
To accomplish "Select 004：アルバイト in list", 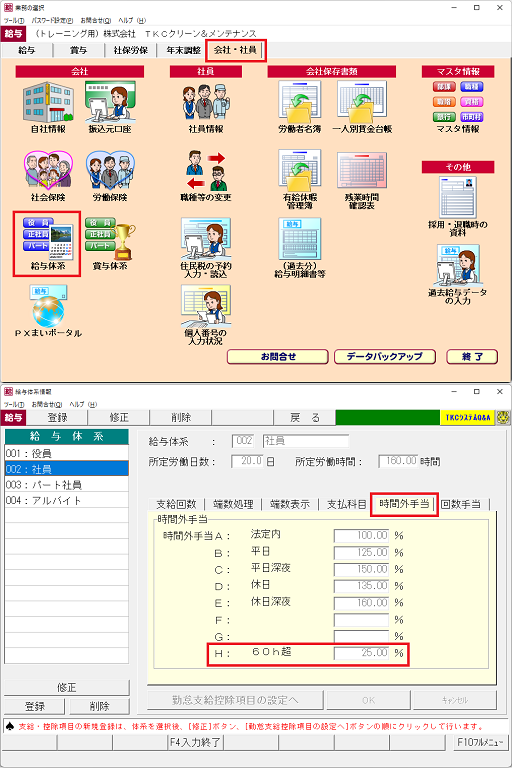I will tap(67, 500).
